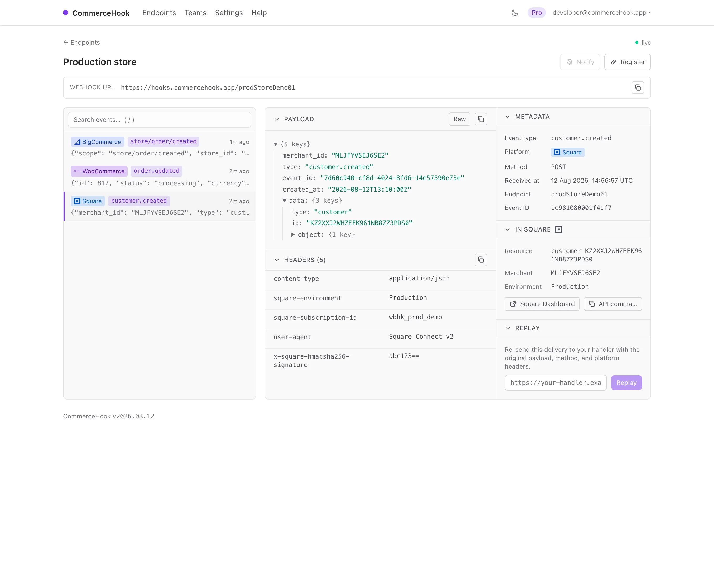Click the Square logo beside IN SQUARE
Image resolution: width=714 pixels, height=588 pixels.
coord(559,229)
